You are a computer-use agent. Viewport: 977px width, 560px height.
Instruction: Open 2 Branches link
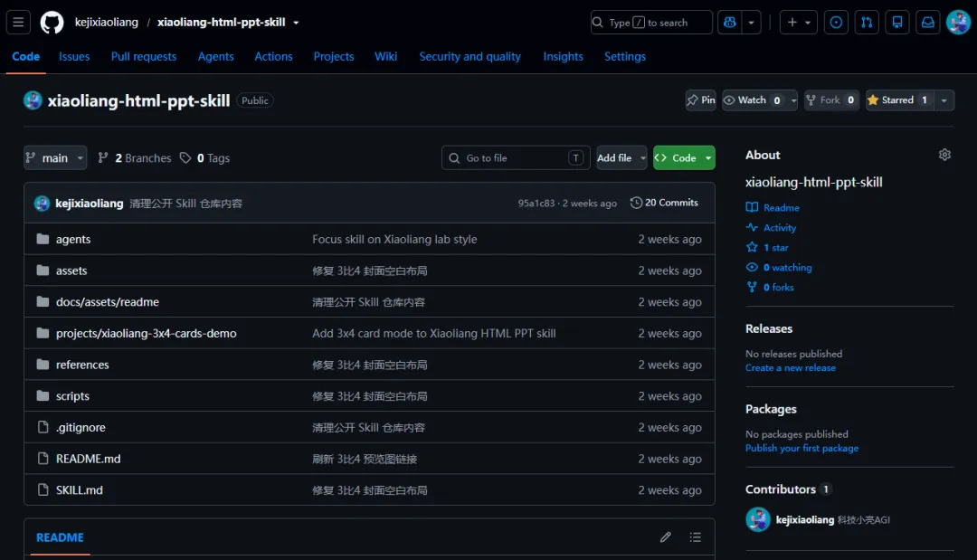click(x=135, y=157)
